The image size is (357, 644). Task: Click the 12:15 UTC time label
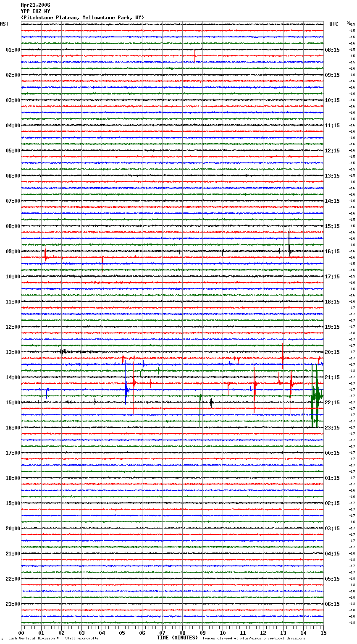[x=332, y=151]
